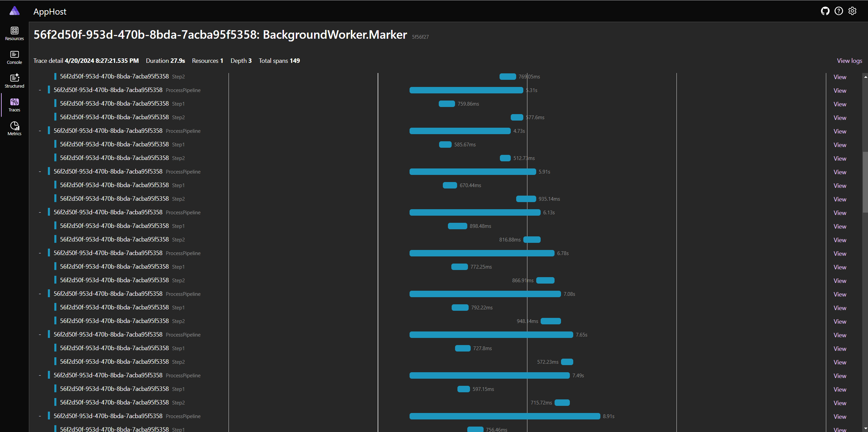
Task: Open the Settings gear icon
Action: point(852,11)
